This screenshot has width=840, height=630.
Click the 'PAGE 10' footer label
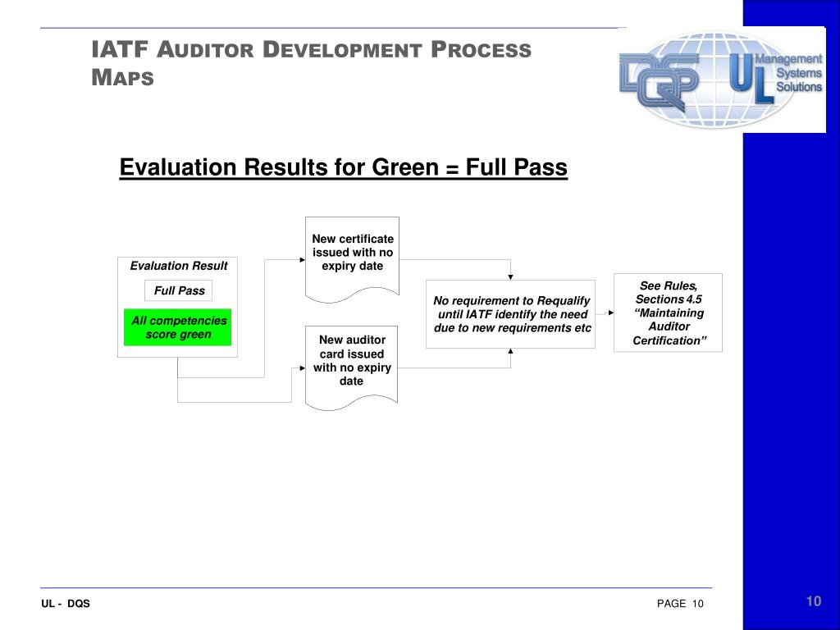680,604
